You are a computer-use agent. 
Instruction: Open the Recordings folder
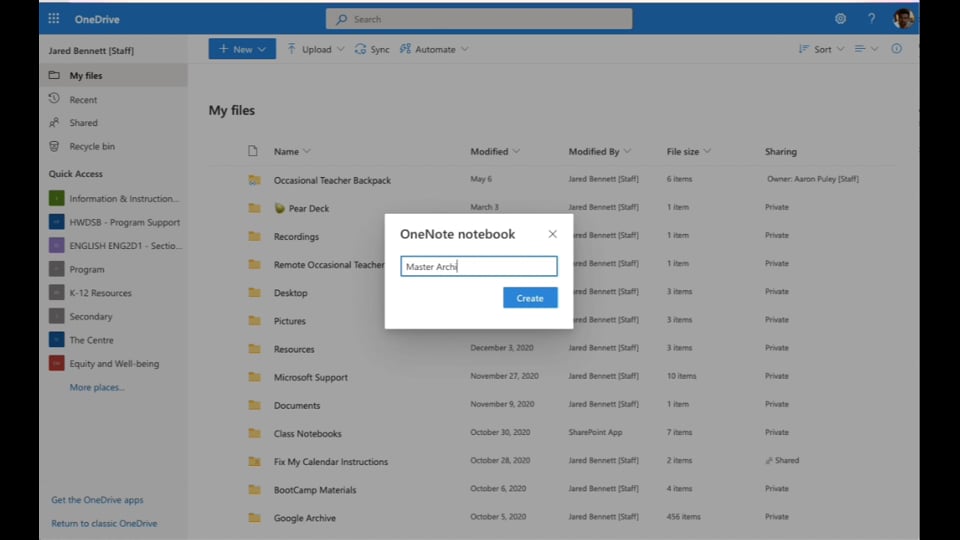pos(296,236)
